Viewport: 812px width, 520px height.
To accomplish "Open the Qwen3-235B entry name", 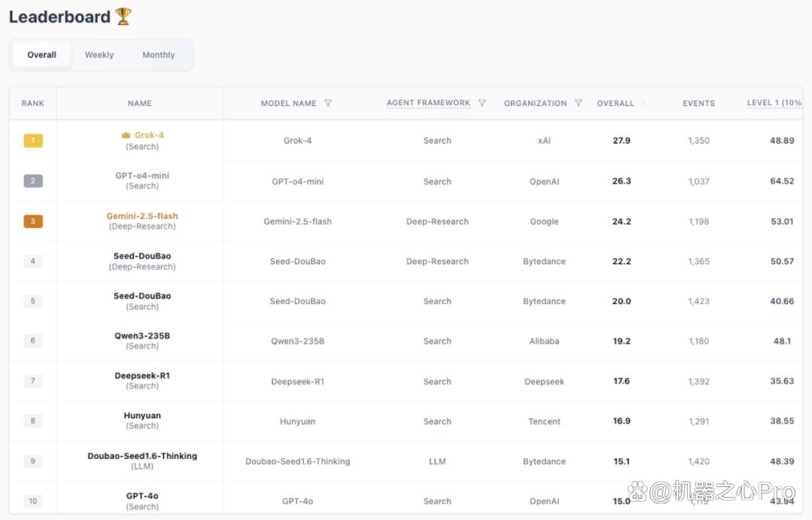I will (142, 336).
